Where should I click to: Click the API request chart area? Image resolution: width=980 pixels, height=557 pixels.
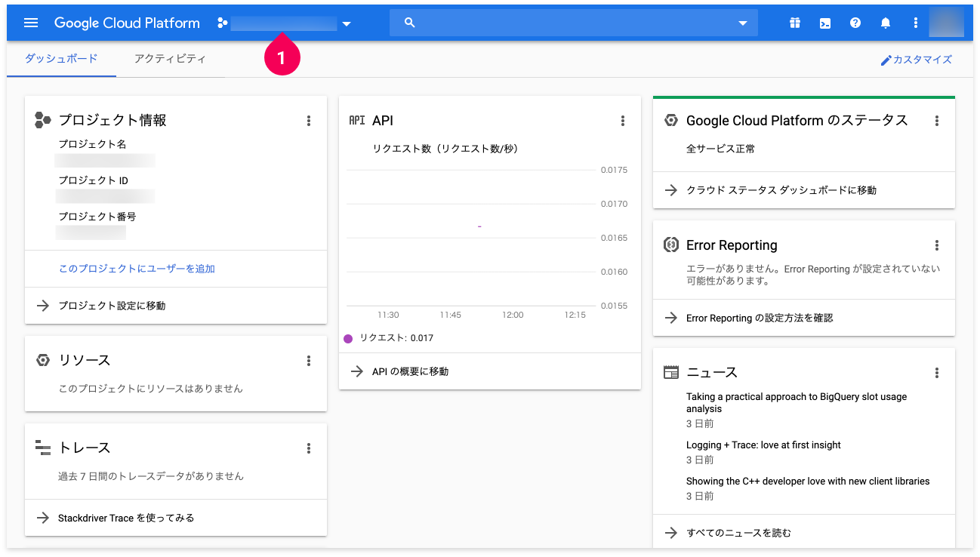pos(471,238)
